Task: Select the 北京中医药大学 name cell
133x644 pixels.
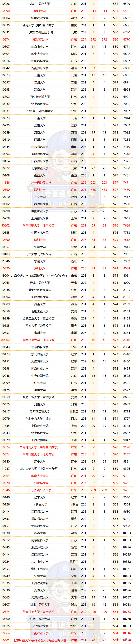Action: (40, 4)
